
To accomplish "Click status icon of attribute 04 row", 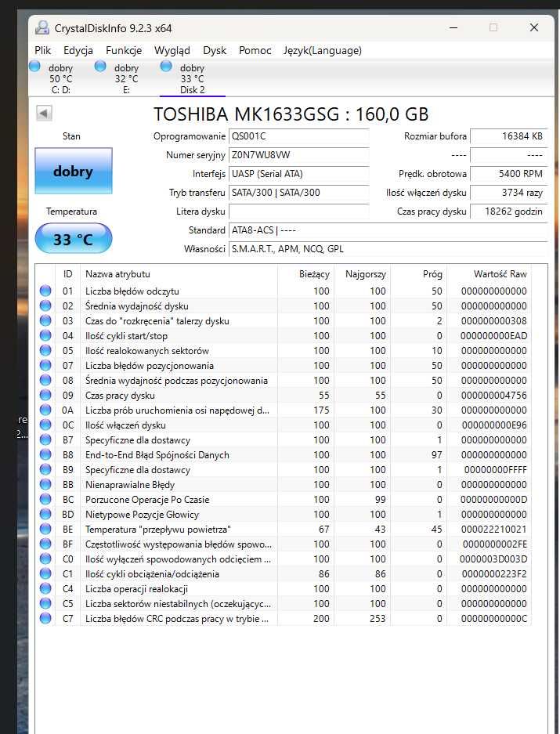I will click(45, 335).
